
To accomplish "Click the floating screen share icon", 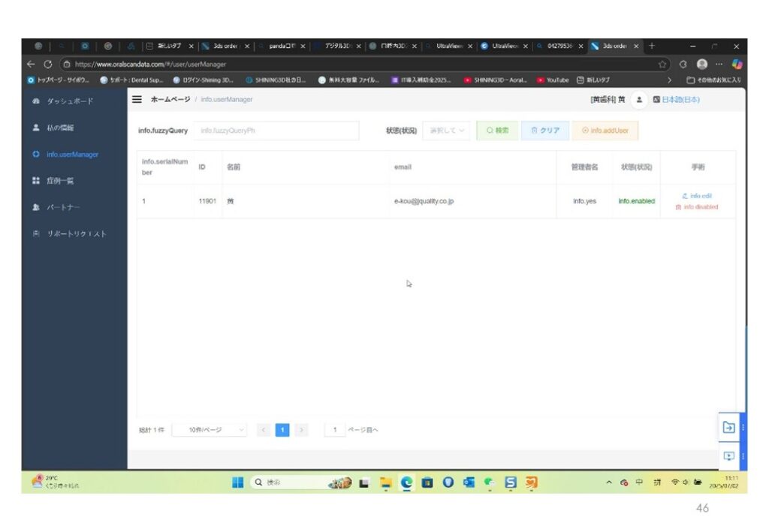I will (x=728, y=456).
